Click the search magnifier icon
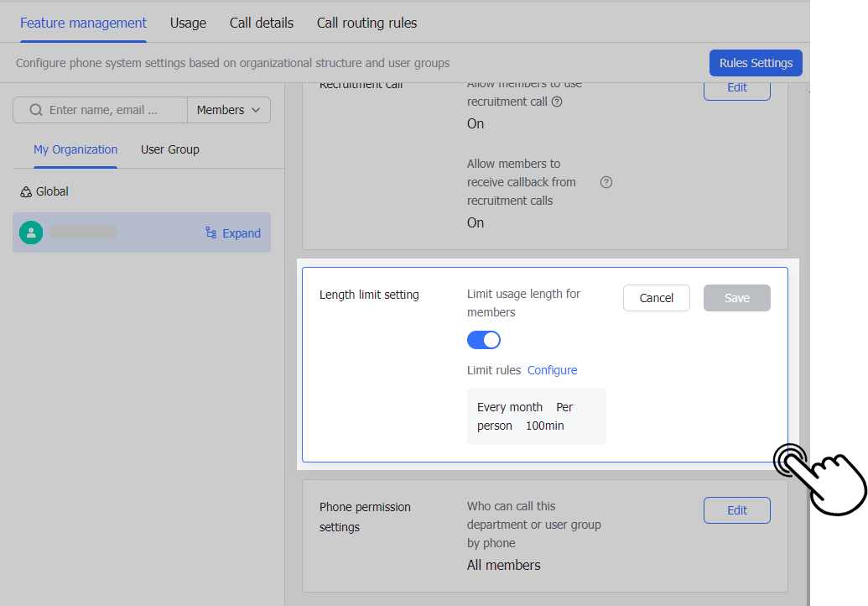 coord(35,110)
